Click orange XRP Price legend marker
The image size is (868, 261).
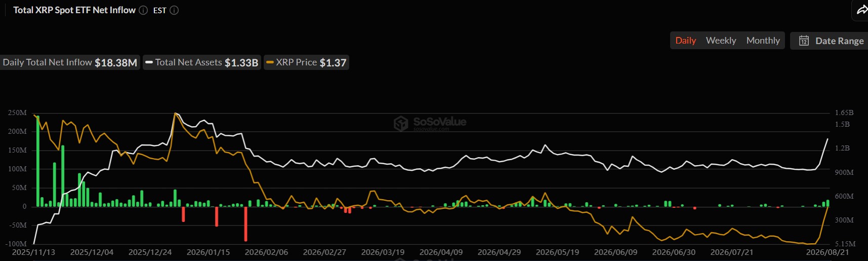coord(270,62)
